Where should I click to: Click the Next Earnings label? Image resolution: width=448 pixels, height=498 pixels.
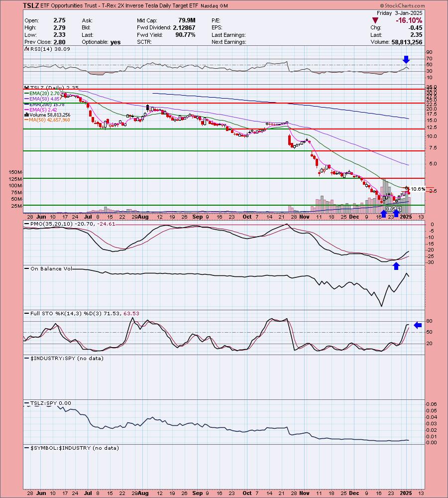tap(229, 42)
